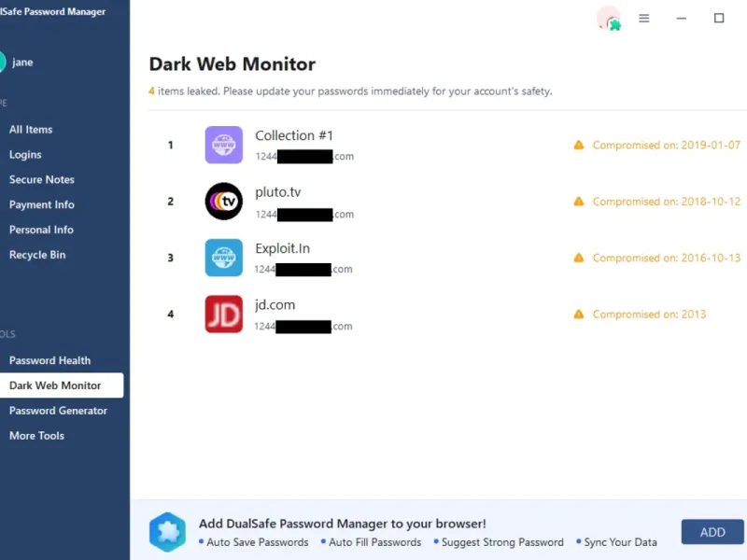Click row number 3 in leak list
This screenshot has height=560, width=747.
[x=171, y=259]
